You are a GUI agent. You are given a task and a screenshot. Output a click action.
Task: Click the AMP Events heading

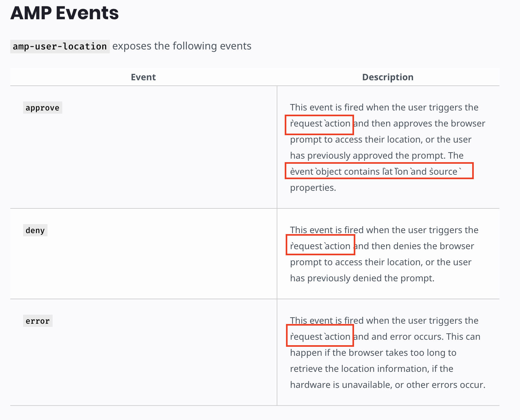click(x=65, y=13)
